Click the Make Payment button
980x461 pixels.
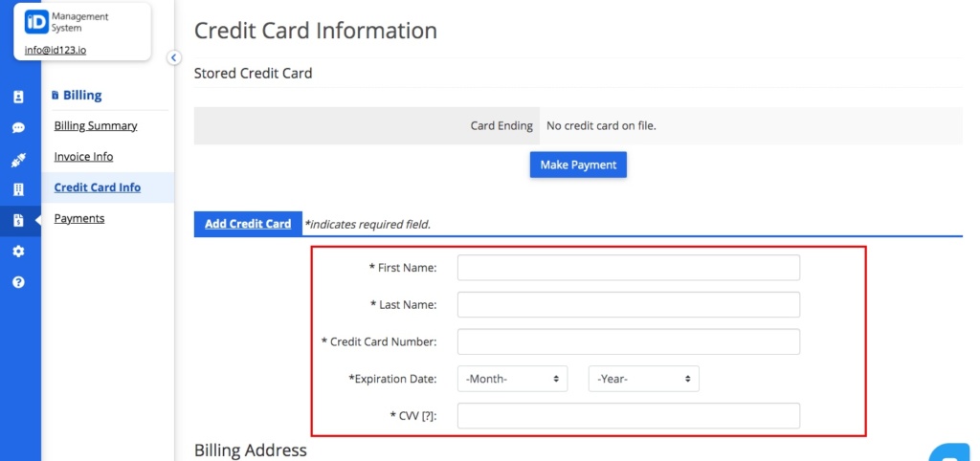tap(578, 165)
